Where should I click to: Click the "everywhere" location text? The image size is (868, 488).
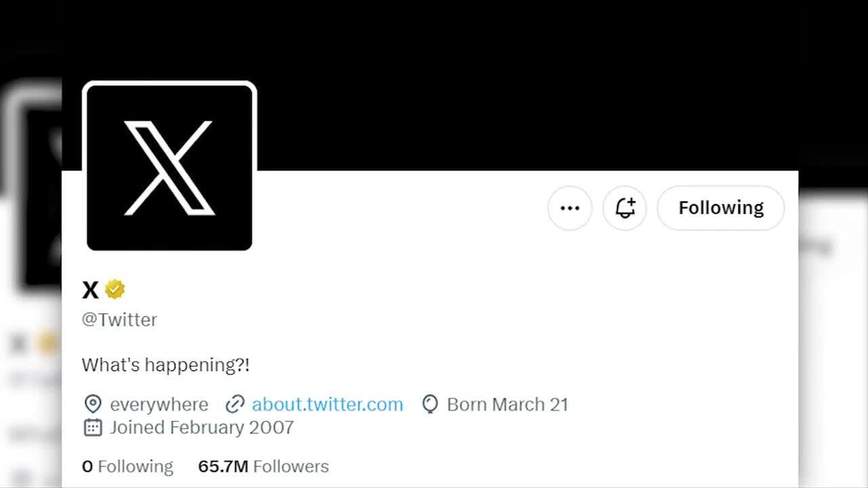[x=159, y=405]
